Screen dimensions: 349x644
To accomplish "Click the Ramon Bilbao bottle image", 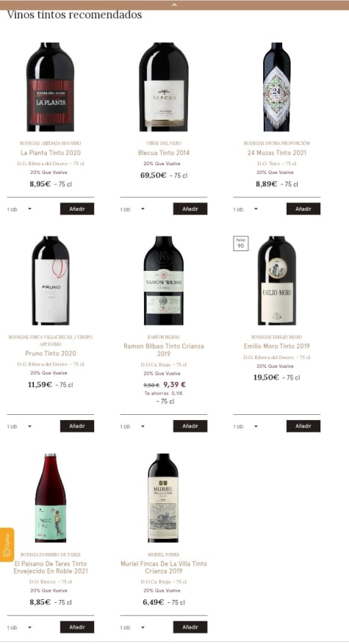I will coord(164,281).
